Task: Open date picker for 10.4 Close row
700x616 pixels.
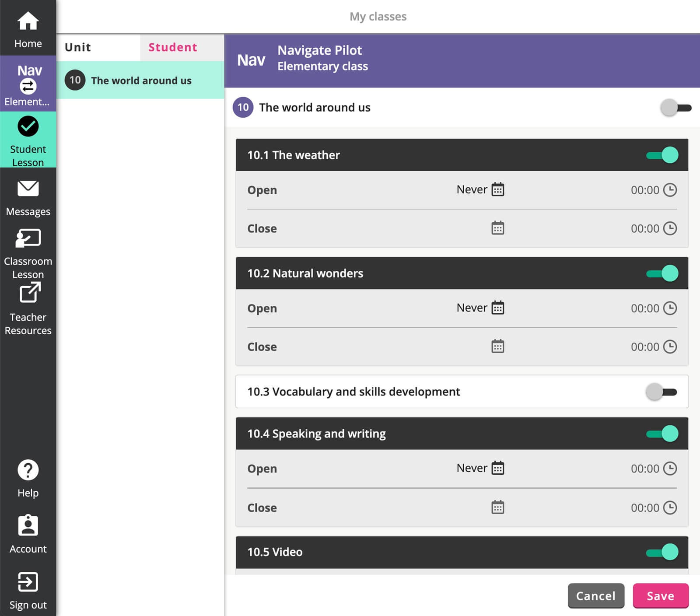Action: pos(497,507)
